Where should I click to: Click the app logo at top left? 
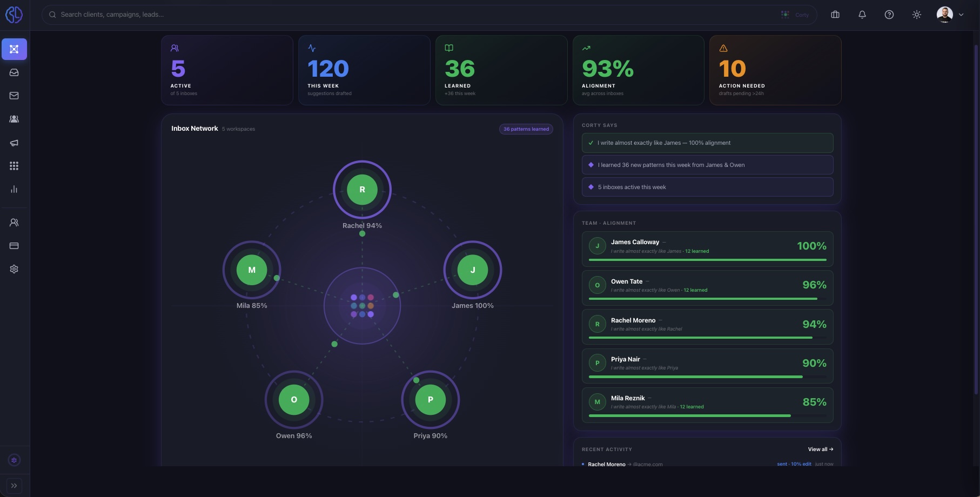14,15
